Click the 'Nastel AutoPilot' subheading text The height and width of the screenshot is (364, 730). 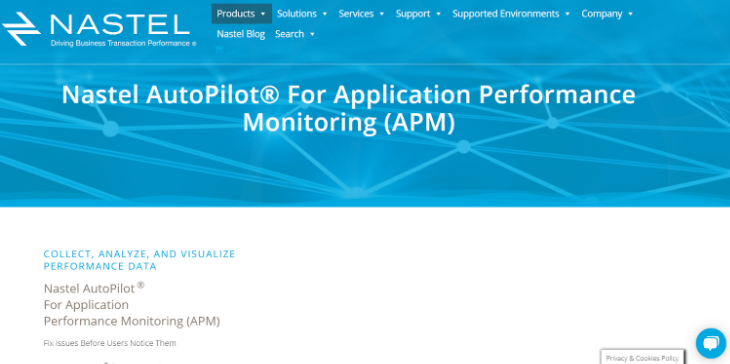89,288
